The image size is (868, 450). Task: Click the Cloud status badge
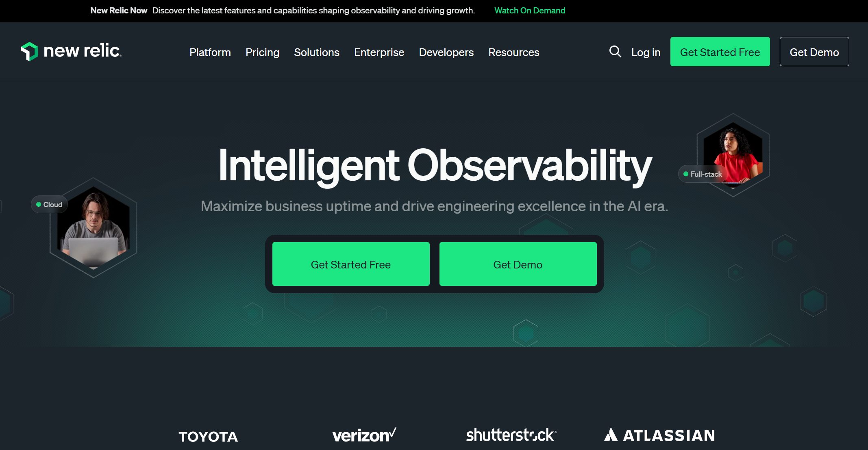tap(49, 204)
